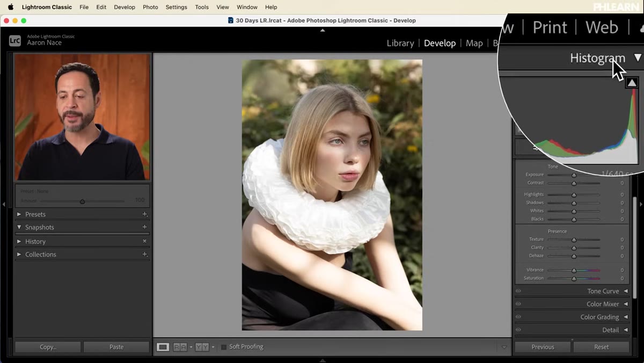The width and height of the screenshot is (644, 363).
Task: Click the LrC application logo
Action: 15,40
